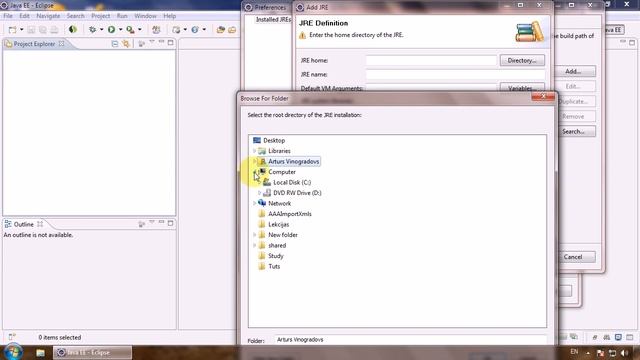The width and height of the screenshot is (640, 360).
Task: Collapse all in Project Explorer
Action: pos(115,44)
